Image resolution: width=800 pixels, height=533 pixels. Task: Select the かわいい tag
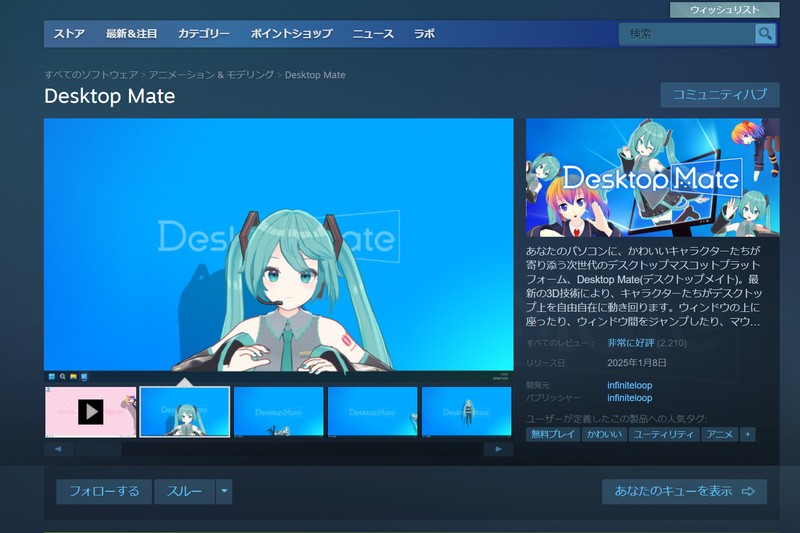(604, 435)
